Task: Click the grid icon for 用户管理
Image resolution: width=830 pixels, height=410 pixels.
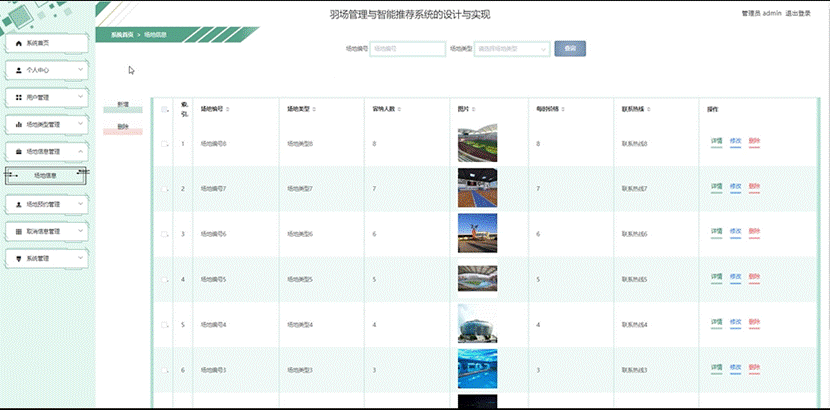Action: [x=19, y=97]
